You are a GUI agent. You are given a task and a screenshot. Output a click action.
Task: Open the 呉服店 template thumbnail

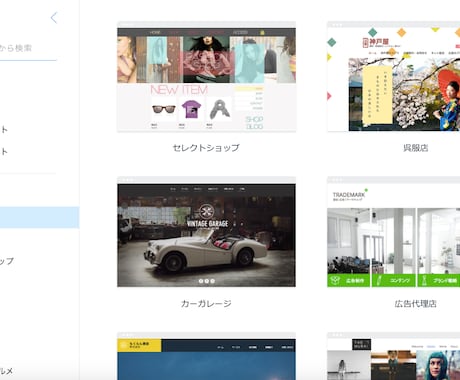click(393, 77)
